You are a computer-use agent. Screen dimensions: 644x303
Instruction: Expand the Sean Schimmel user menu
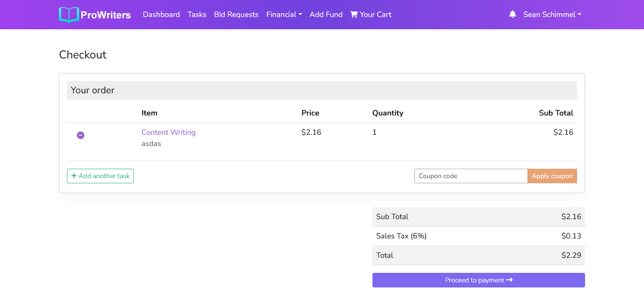(552, 15)
